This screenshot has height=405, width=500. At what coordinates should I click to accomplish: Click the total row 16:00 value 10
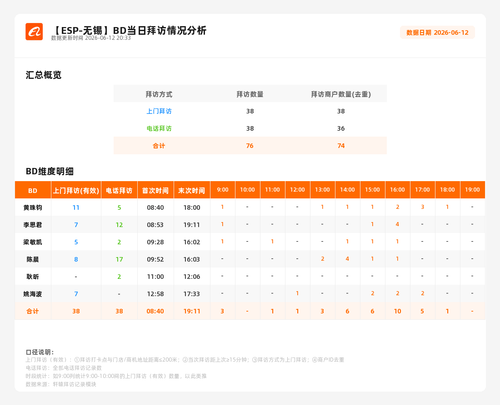tap(397, 311)
